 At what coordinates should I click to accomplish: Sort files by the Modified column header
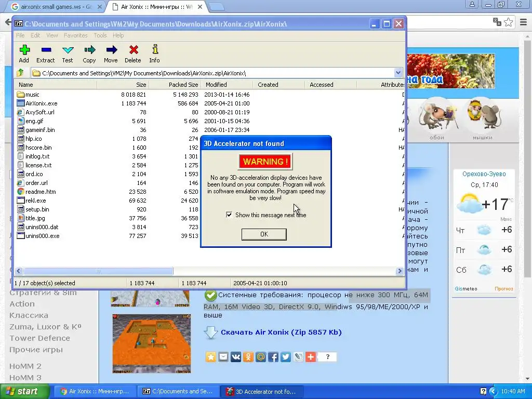[x=227, y=85]
